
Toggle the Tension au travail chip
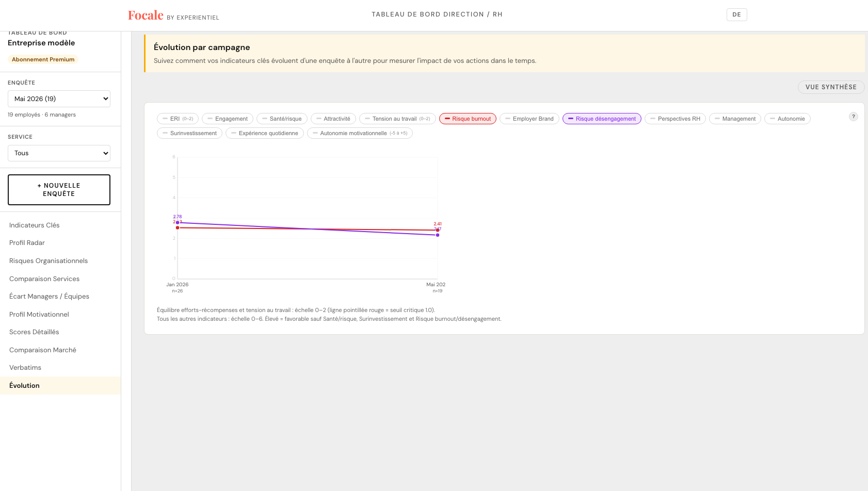point(397,119)
